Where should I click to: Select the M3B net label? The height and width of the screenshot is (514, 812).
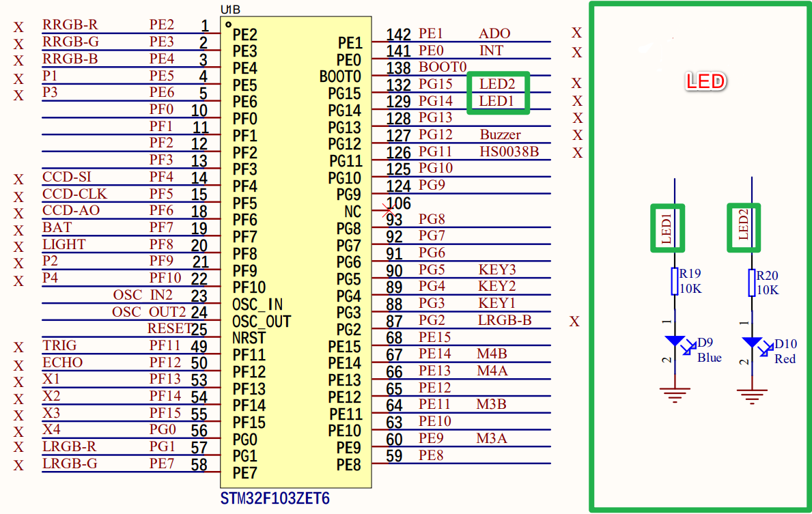point(492,404)
